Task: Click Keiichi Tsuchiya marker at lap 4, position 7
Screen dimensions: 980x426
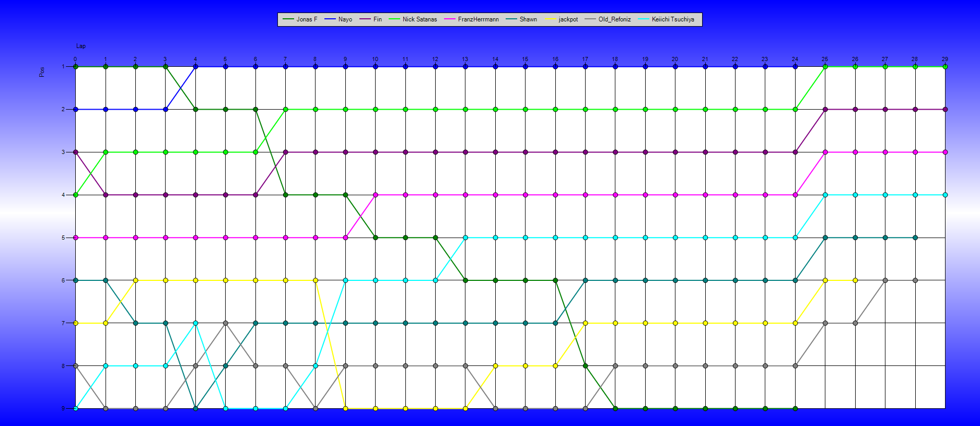Action: 195,323
